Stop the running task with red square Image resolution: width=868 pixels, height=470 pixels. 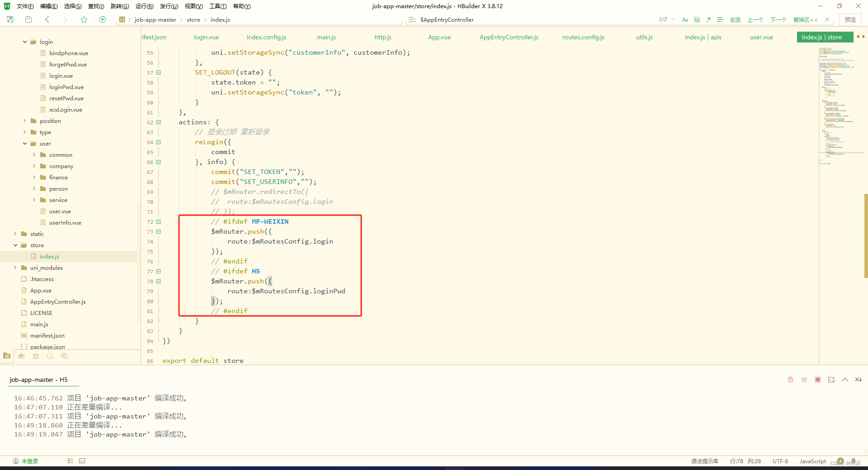(x=818, y=380)
